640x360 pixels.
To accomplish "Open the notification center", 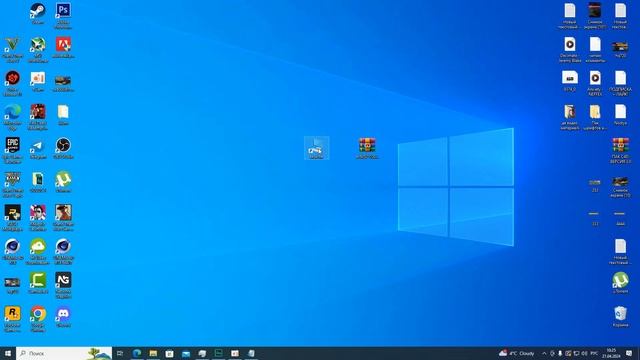I will click(x=629, y=353).
